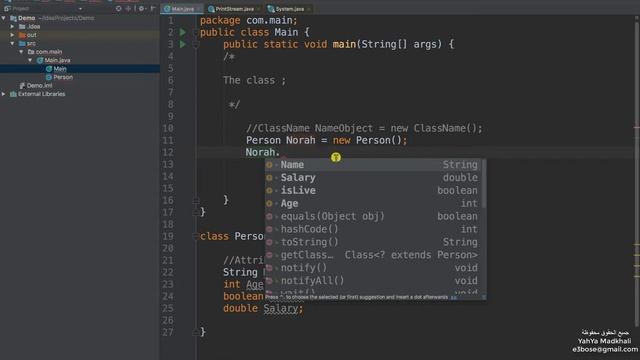Viewport: 640px width, 360px height.
Task: Expand External Libraries node
Action: pos(4,94)
